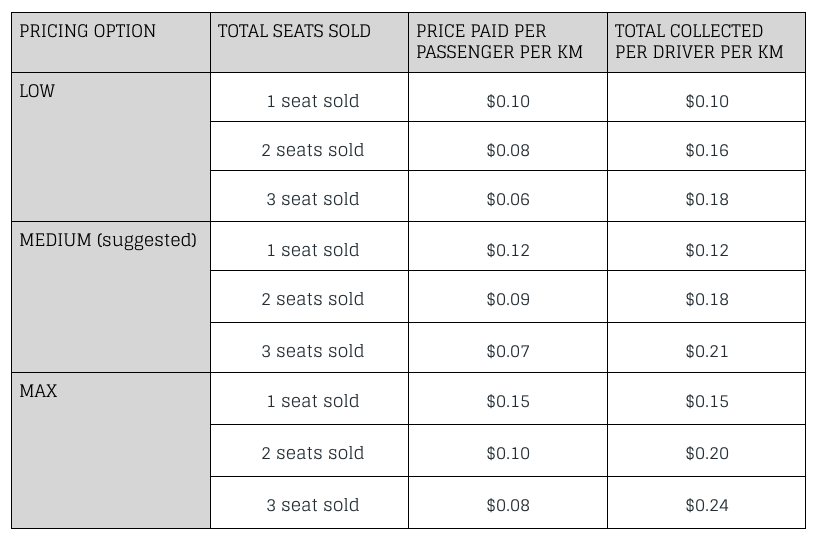The height and width of the screenshot is (542, 819).
Task: Click the MAX pricing option cell
Action: [111, 451]
